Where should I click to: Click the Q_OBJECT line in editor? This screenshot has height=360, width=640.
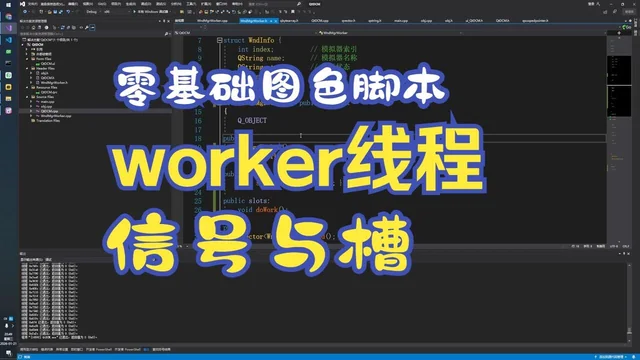(252, 121)
